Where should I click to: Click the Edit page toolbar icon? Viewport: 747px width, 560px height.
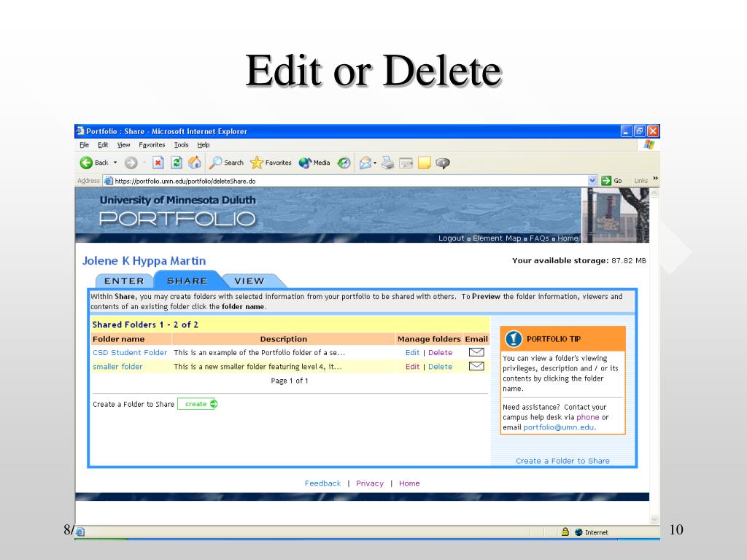point(406,163)
